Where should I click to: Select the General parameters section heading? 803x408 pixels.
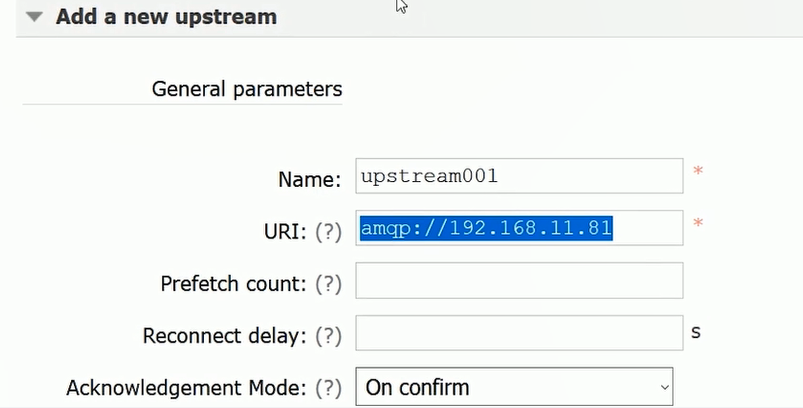point(247,89)
